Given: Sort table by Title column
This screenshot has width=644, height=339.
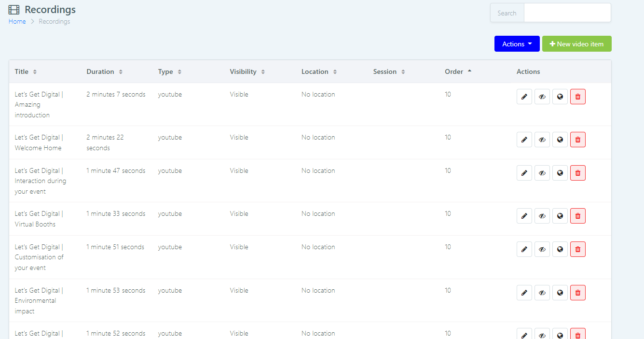Looking at the screenshot, I should tap(26, 71).
